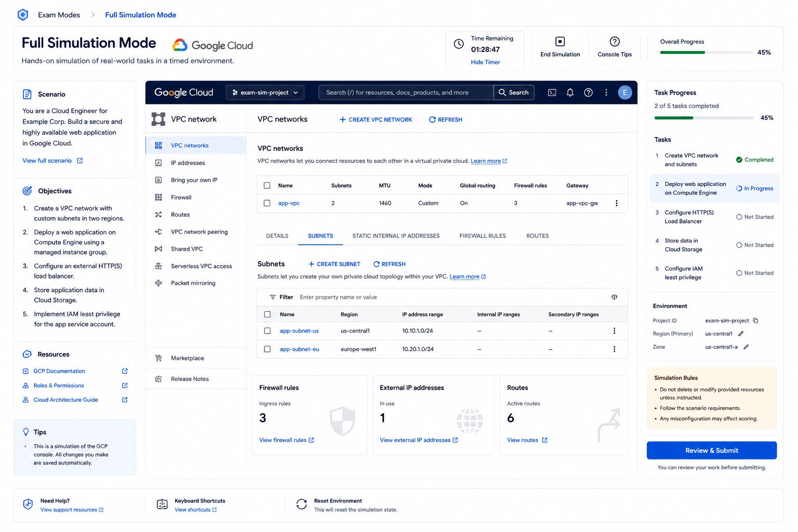Copy the Project ID exam-sim-project
The width and height of the screenshot is (798, 532).
[756, 321]
